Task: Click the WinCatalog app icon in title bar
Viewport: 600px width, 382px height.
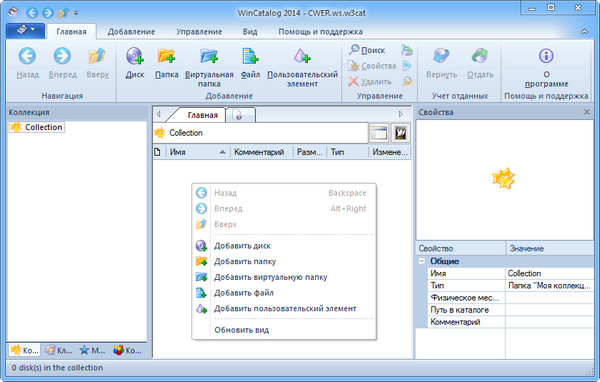Action: 13,13
